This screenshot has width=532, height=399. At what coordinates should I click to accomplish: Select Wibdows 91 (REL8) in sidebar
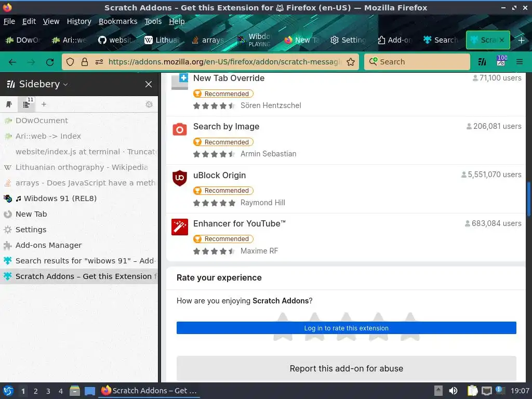79,198
